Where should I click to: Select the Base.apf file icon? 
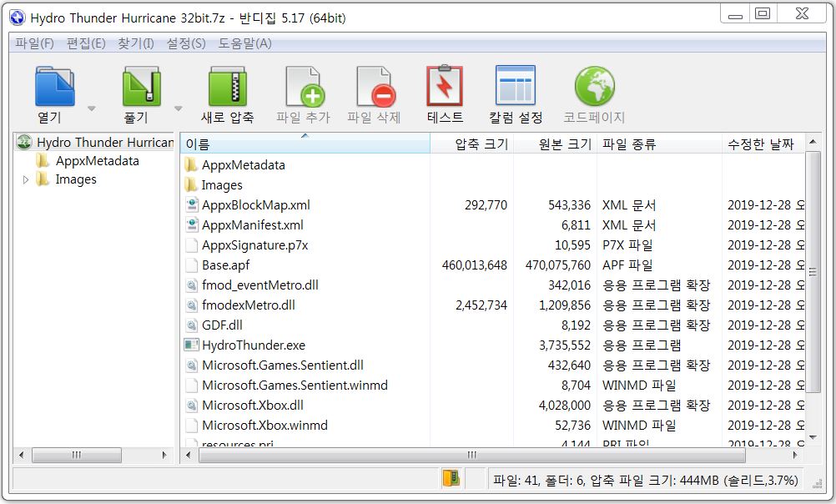pyautogui.click(x=191, y=265)
